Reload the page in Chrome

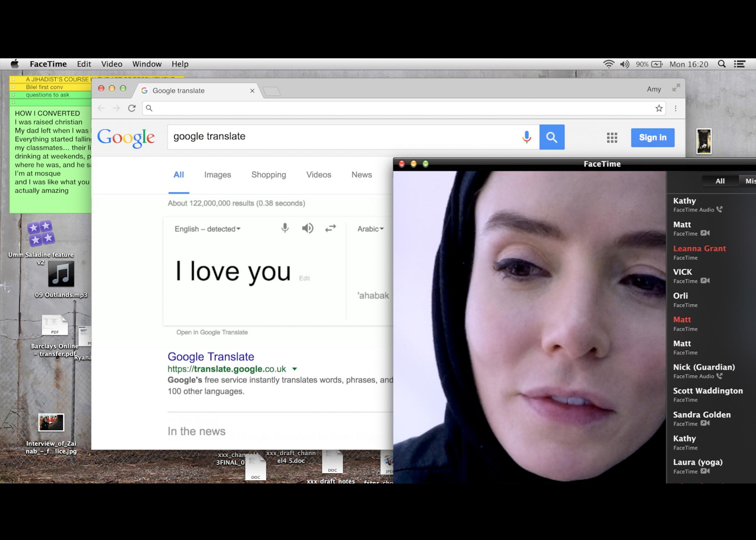[x=132, y=108]
